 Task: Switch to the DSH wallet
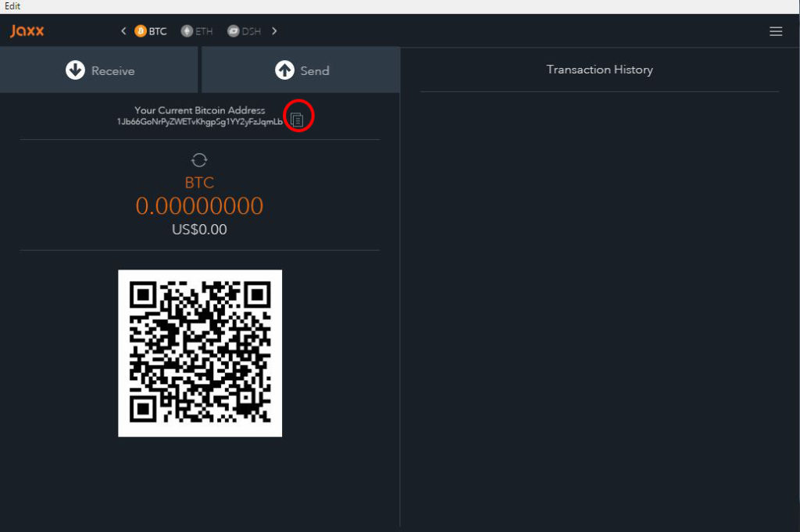tap(244, 31)
